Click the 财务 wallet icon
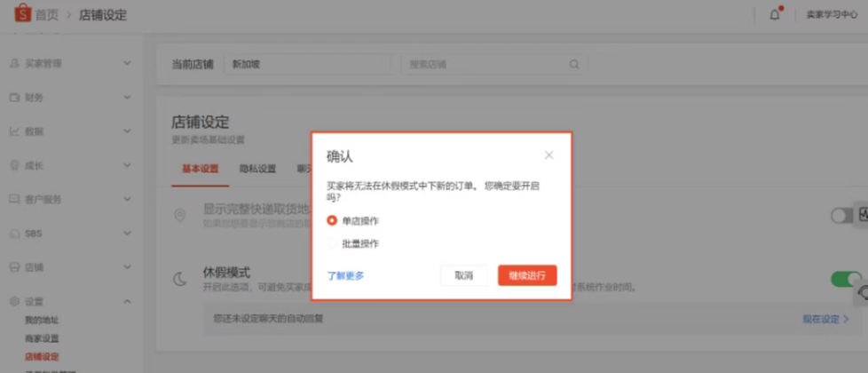 pyautogui.click(x=14, y=98)
